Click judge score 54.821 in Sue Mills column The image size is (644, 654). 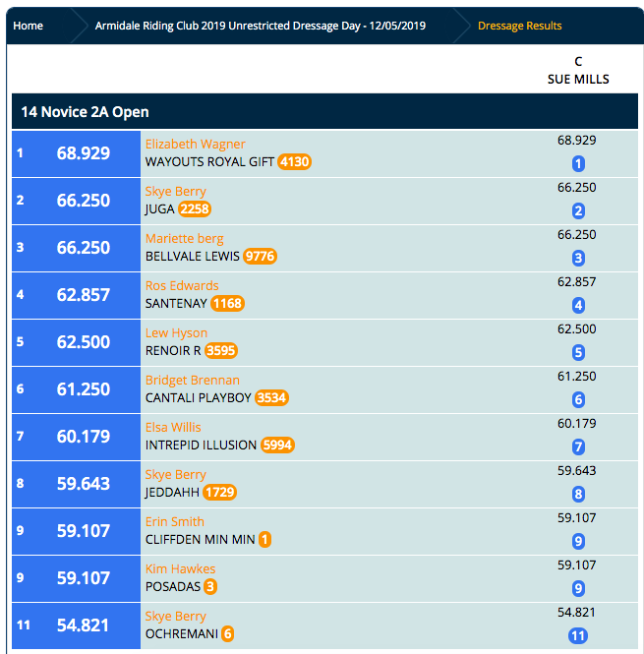tap(576, 613)
